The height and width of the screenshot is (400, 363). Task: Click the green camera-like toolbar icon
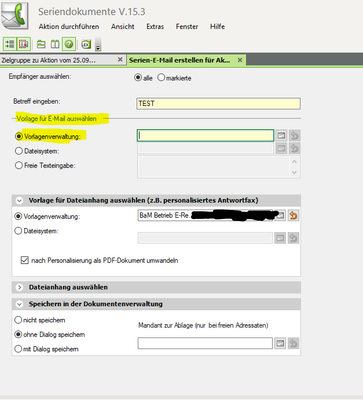click(86, 44)
